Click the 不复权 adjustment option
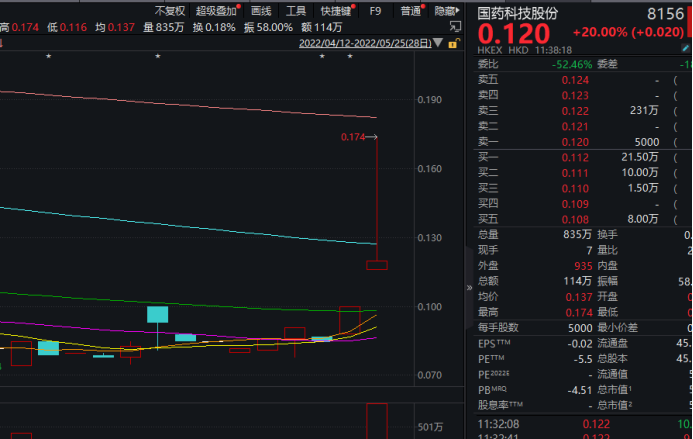 pos(170,11)
